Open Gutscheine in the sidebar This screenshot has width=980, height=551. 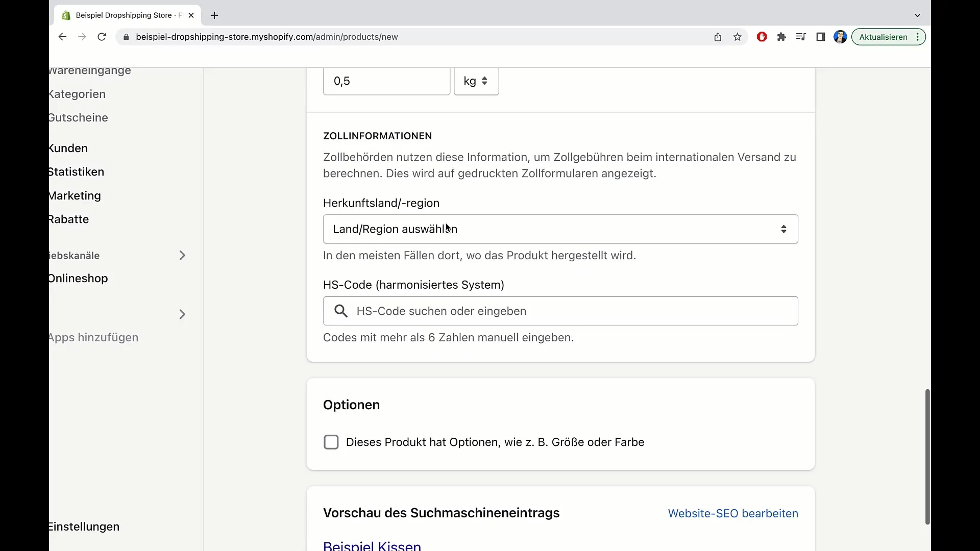click(79, 117)
